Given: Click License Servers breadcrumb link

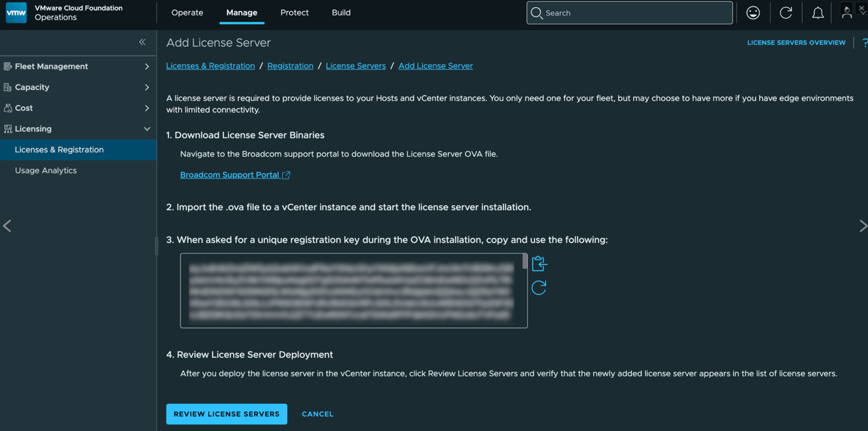Looking at the screenshot, I should (x=356, y=66).
